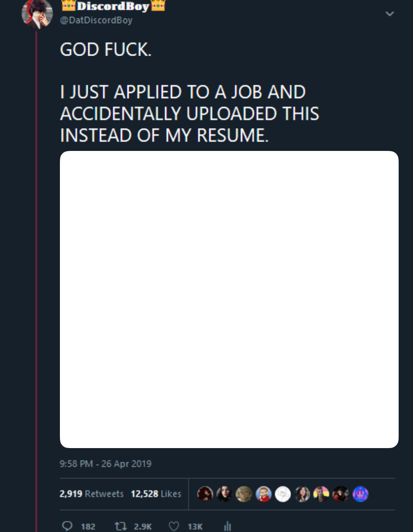This screenshot has width=413, height=532.
Task: Click the retweet arrows icon
Action: coord(121,526)
